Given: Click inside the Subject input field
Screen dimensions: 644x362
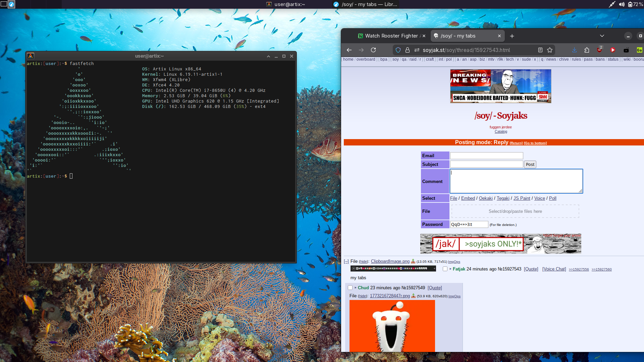Looking at the screenshot, I should pyautogui.click(x=486, y=164).
